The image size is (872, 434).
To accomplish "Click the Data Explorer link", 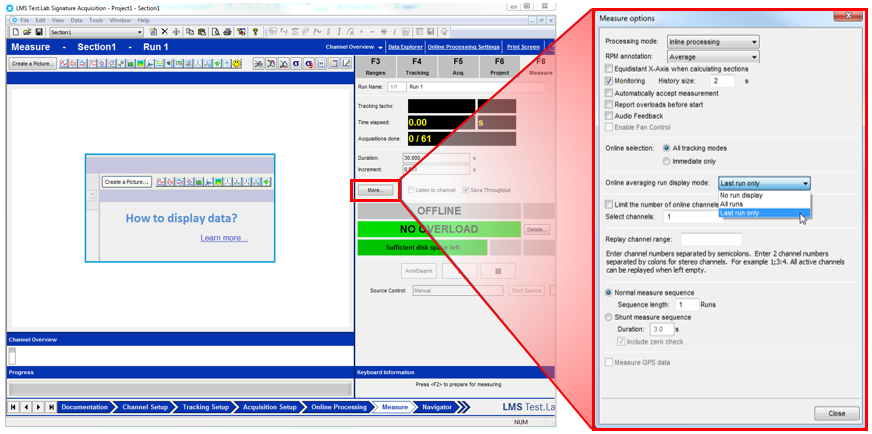I will tap(405, 47).
